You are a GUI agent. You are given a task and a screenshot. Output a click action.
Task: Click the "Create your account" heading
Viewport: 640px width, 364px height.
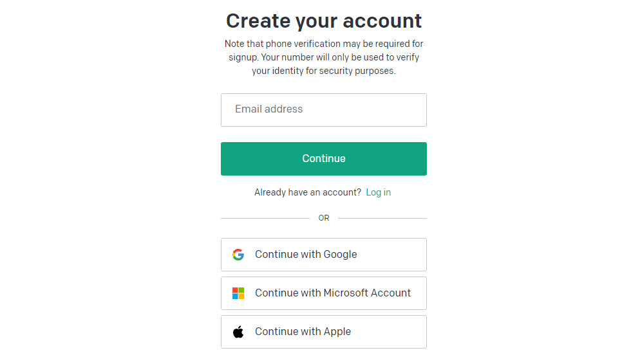[324, 21]
